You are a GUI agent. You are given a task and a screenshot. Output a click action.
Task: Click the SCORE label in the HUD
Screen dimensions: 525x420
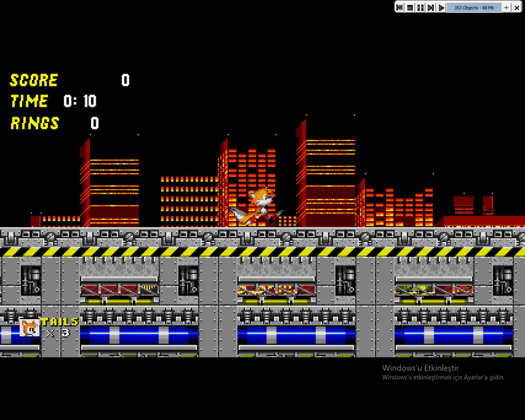coord(34,80)
